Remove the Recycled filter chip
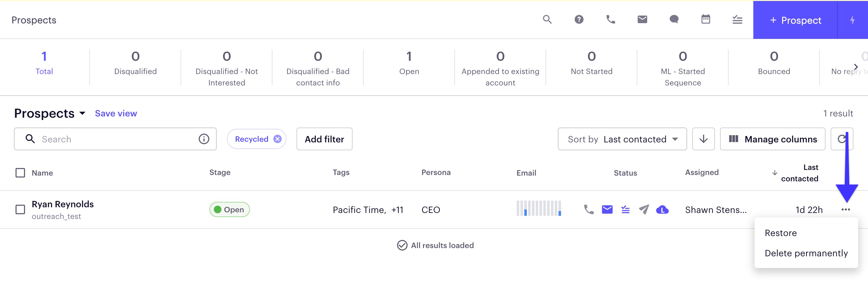 tap(277, 139)
